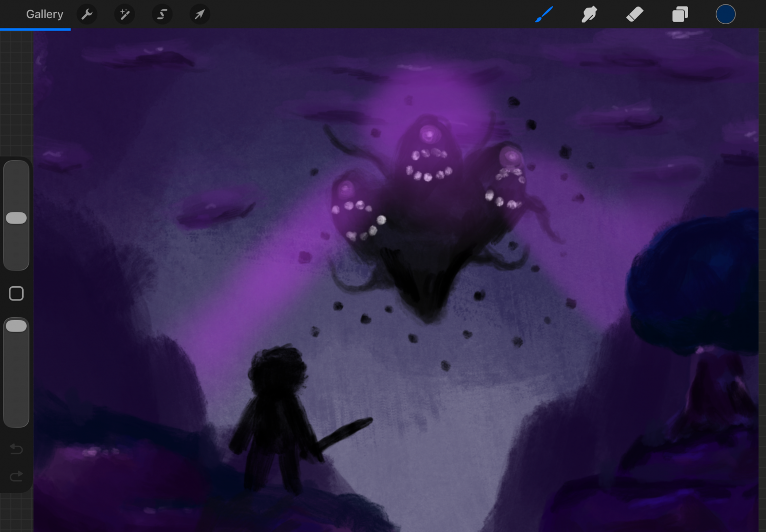Click the brush opacity slider handle

[x=16, y=326]
